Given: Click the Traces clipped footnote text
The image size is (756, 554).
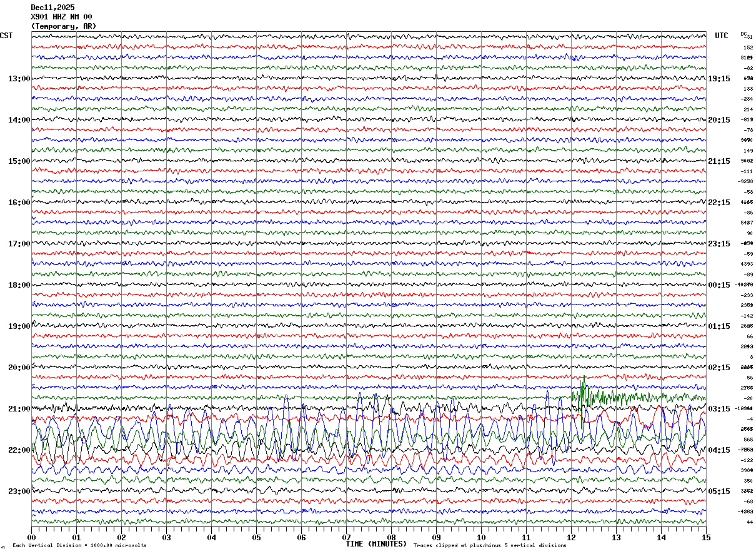Looking at the screenshot, I should coord(490,546).
